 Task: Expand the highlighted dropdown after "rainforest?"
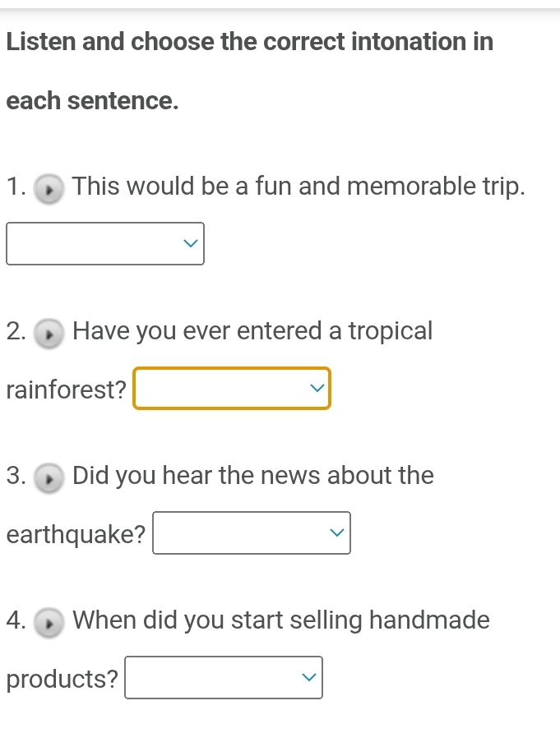point(232,389)
